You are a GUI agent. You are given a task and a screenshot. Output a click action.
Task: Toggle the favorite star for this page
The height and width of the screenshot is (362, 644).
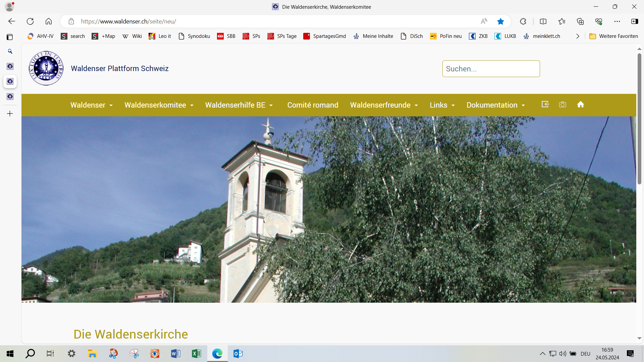500,21
